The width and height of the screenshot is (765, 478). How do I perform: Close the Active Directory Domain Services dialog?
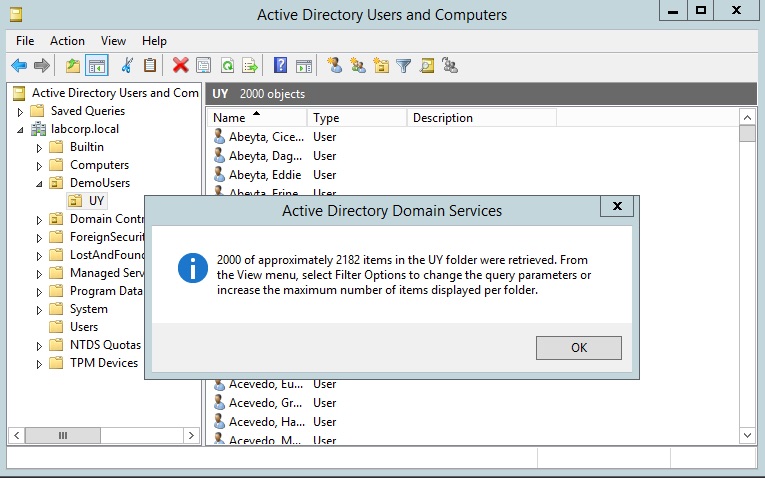(617, 206)
